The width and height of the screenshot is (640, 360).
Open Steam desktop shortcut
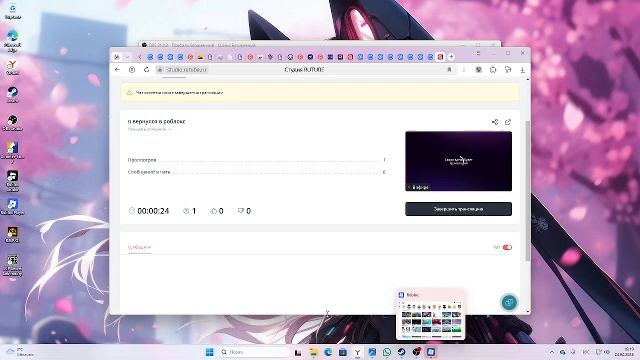coord(13,95)
